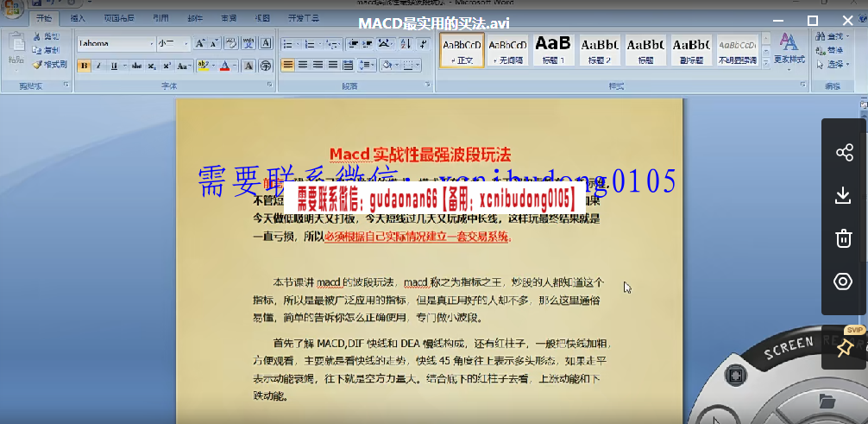Image resolution: width=868 pixels, height=424 pixels.
Task: Toggle Italic formatting
Action: tap(98, 66)
